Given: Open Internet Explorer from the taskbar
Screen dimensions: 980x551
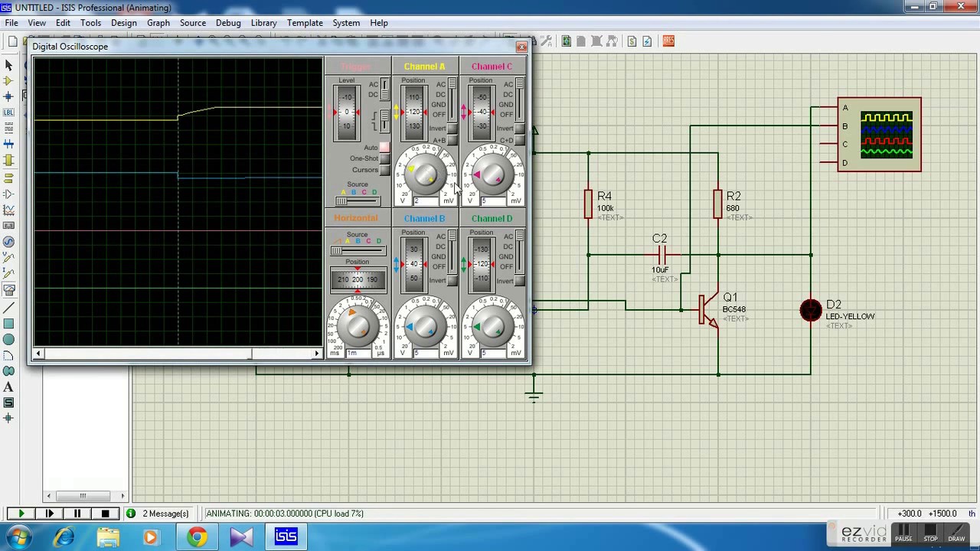Looking at the screenshot, I should 64,537.
